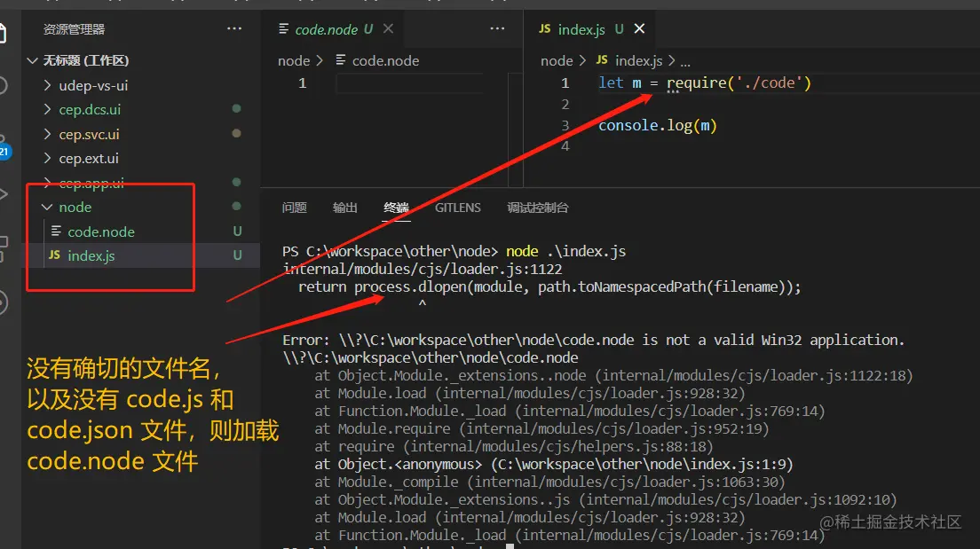Click the 'Error: ... not a valid Win32 application' line
Screen dimensions: 980x549
tap(593, 341)
